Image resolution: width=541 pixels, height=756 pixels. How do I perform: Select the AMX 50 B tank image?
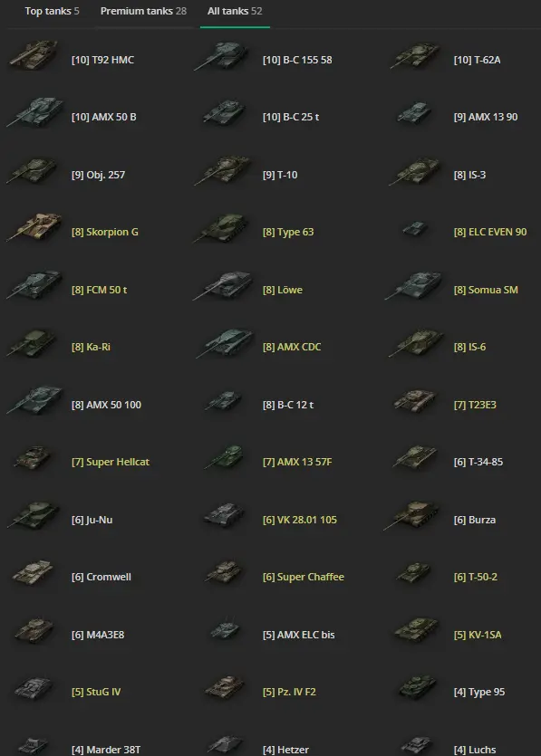click(x=34, y=113)
